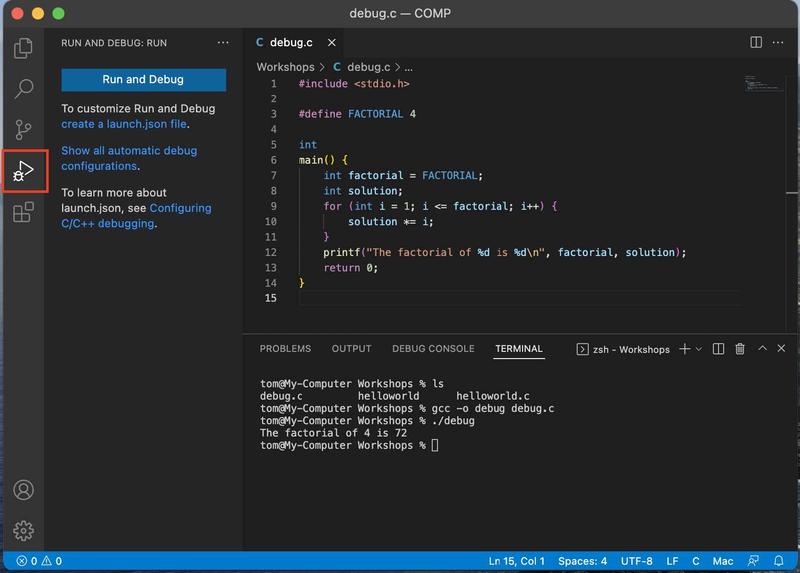Switch to the PROBLEMS tab
The width and height of the screenshot is (800, 573).
285,349
